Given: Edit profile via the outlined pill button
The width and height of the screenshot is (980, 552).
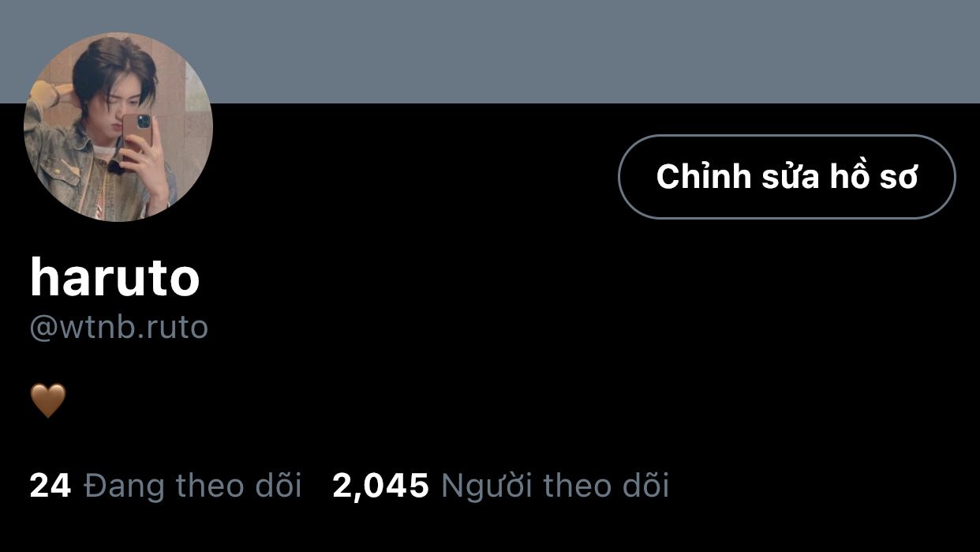Looking at the screenshot, I should pyautogui.click(x=787, y=177).
